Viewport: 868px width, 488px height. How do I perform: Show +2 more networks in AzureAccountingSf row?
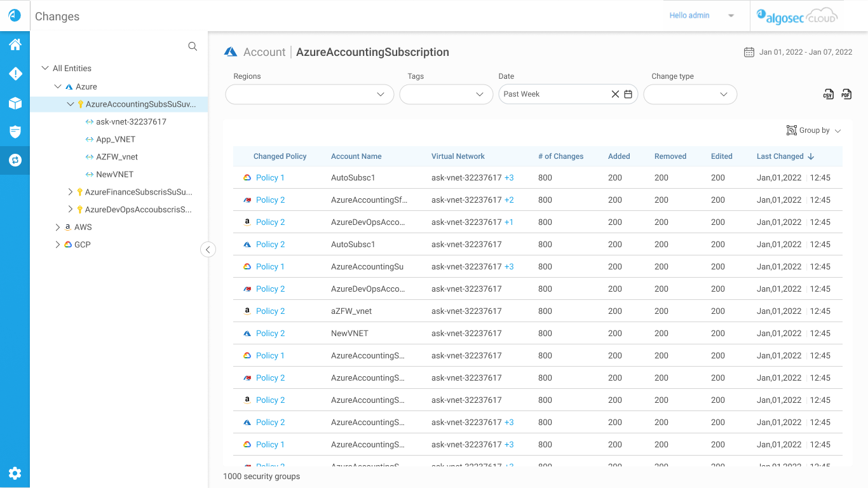(x=509, y=200)
